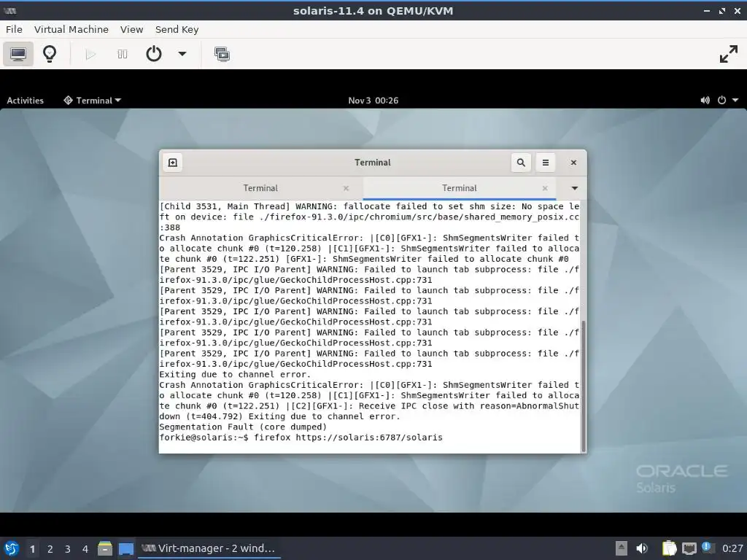The image size is (747, 560).
Task: Pause the virtual machine
Action: click(123, 54)
